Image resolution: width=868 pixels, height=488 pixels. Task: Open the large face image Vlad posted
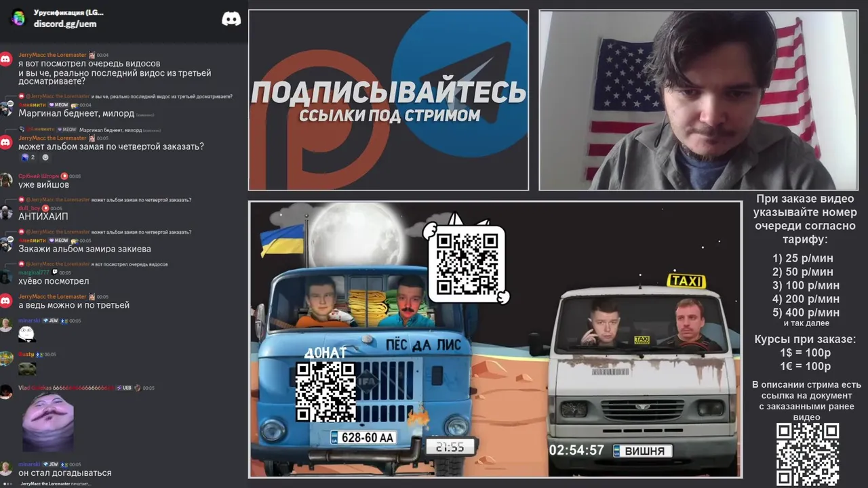click(x=47, y=423)
